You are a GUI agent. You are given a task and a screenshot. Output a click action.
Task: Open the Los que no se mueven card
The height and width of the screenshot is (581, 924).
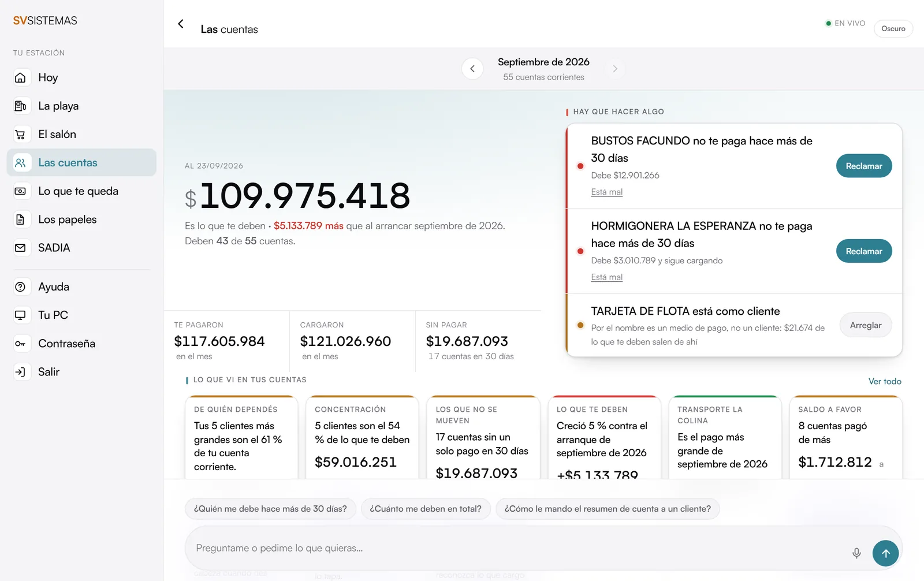coord(483,437)
